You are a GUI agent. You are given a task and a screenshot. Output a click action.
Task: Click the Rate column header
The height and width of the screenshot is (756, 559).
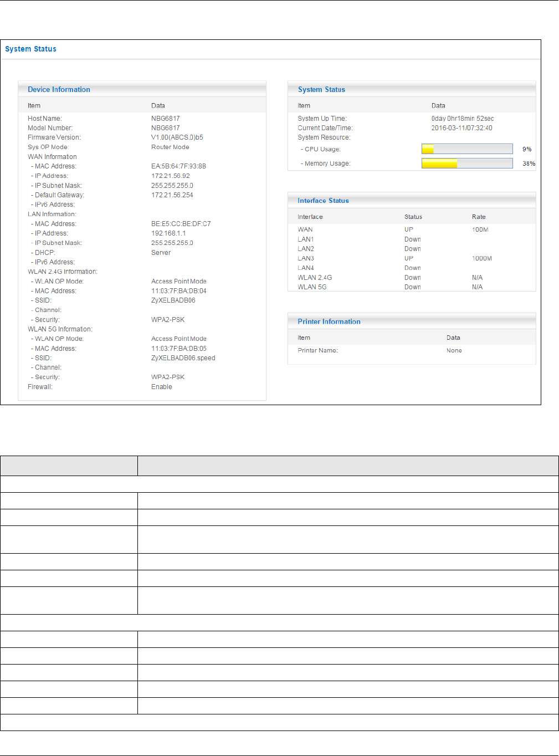point(479,217)
